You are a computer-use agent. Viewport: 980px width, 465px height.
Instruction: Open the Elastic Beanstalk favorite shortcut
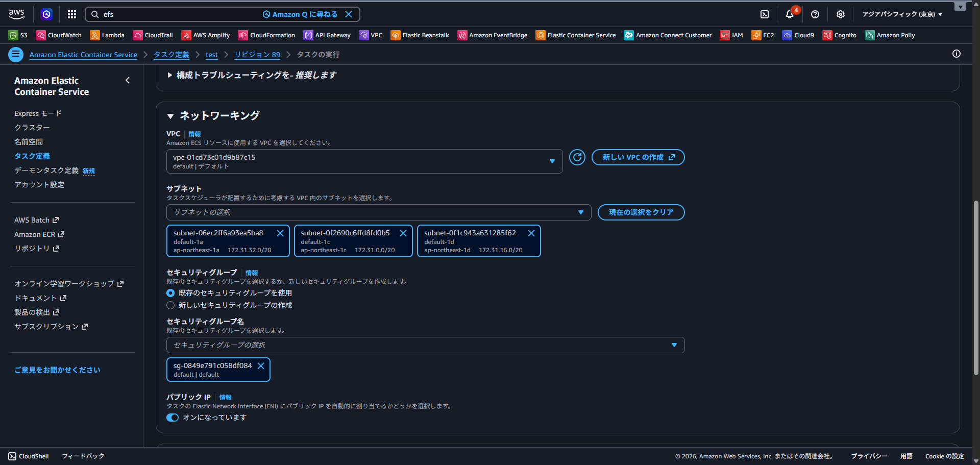click(420, 35)
